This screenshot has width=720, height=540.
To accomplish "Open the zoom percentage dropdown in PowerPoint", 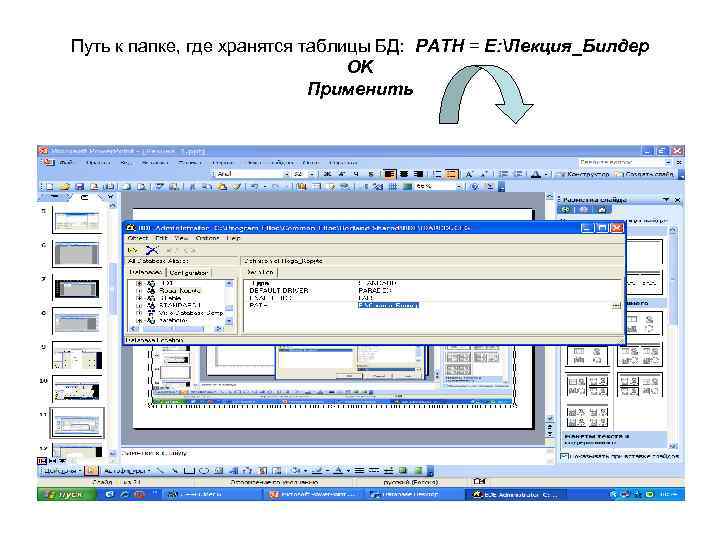I will tap(458, 187).
